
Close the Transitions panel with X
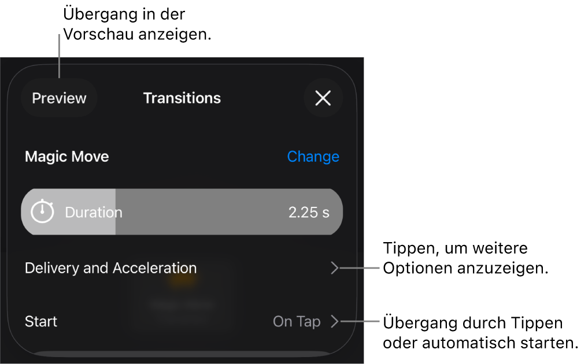(x=323, y=98)
